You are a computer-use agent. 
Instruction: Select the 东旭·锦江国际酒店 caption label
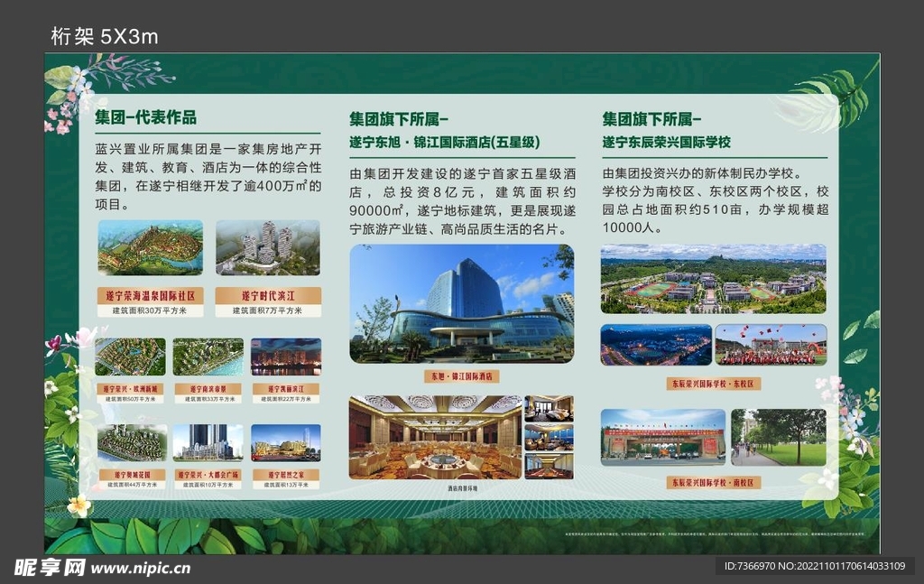[x=461, y=376]
